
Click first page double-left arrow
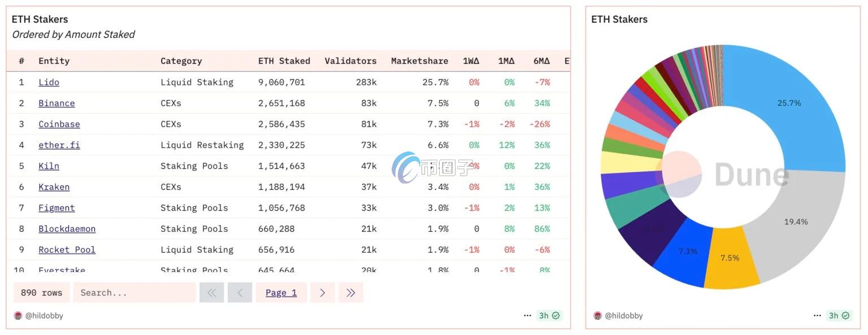pos(212,293)
